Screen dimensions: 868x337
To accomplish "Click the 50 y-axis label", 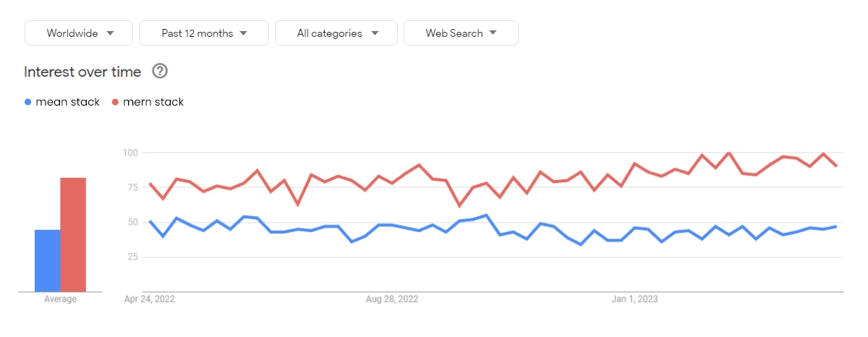I will [132, 222].
